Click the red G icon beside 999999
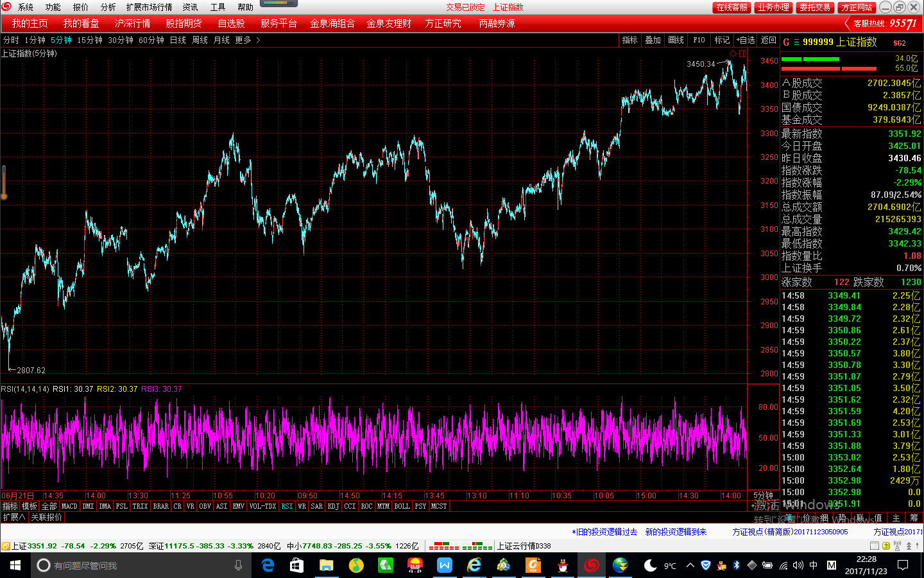924x578 pixels. pyautogui.click(x=786, y=42)
